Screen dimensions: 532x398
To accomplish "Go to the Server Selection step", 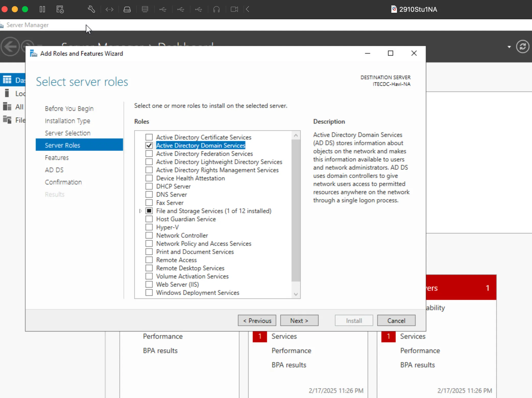I will click(68, 133).
